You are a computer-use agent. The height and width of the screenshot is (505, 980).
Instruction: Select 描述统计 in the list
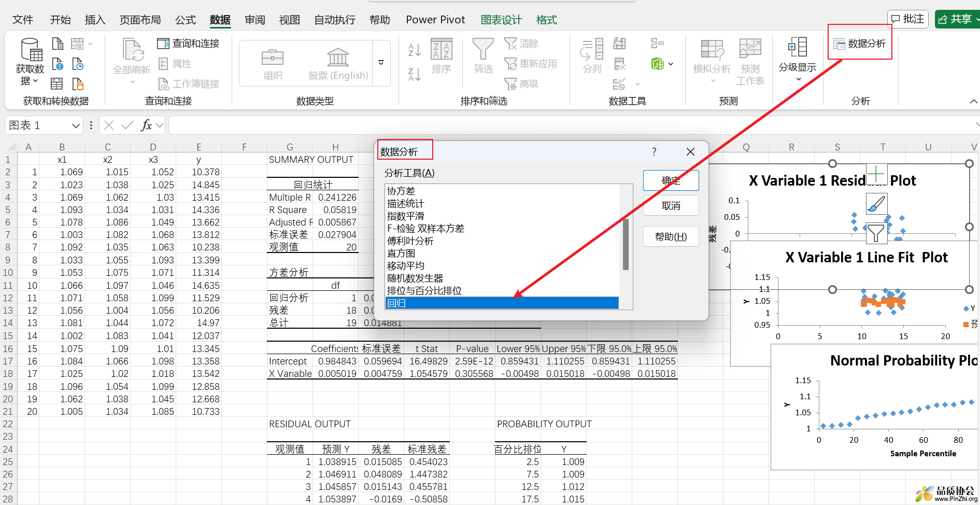pyautogui.click(x=502, y=203)
